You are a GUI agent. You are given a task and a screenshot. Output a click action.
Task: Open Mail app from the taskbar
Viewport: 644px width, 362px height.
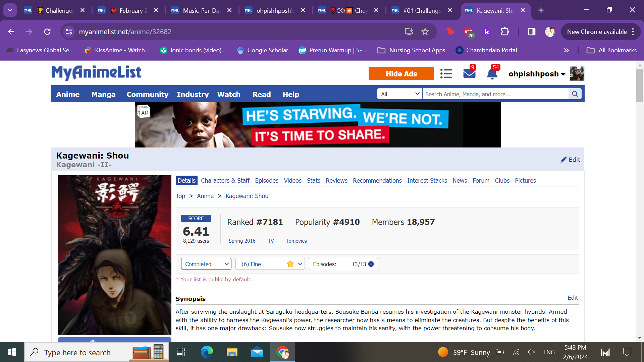pos(257,352)
